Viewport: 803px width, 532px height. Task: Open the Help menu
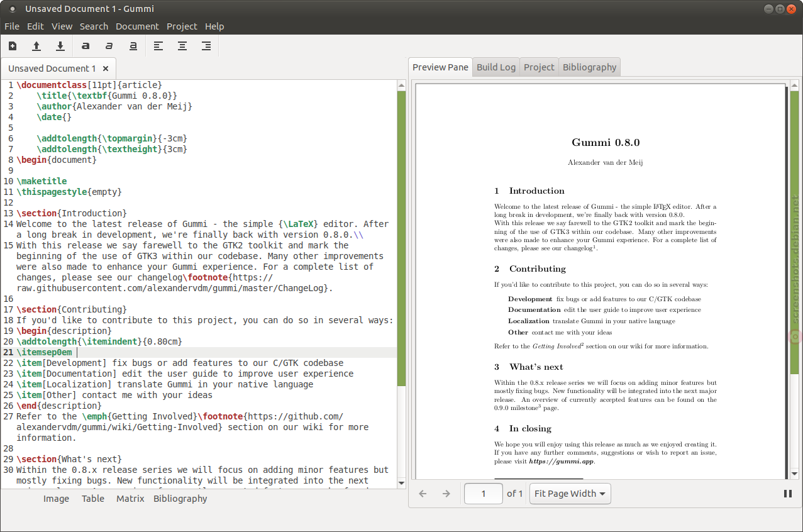tap(214, 26)
